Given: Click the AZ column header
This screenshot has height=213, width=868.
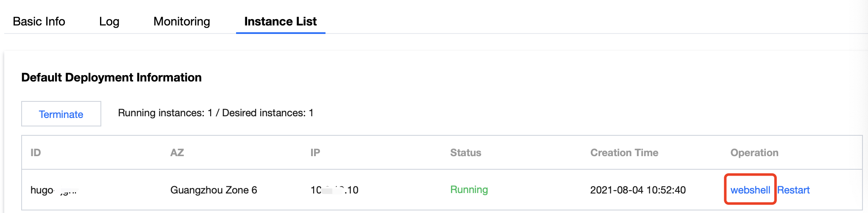Looking at the screenshot, I should tap(177, 153).
